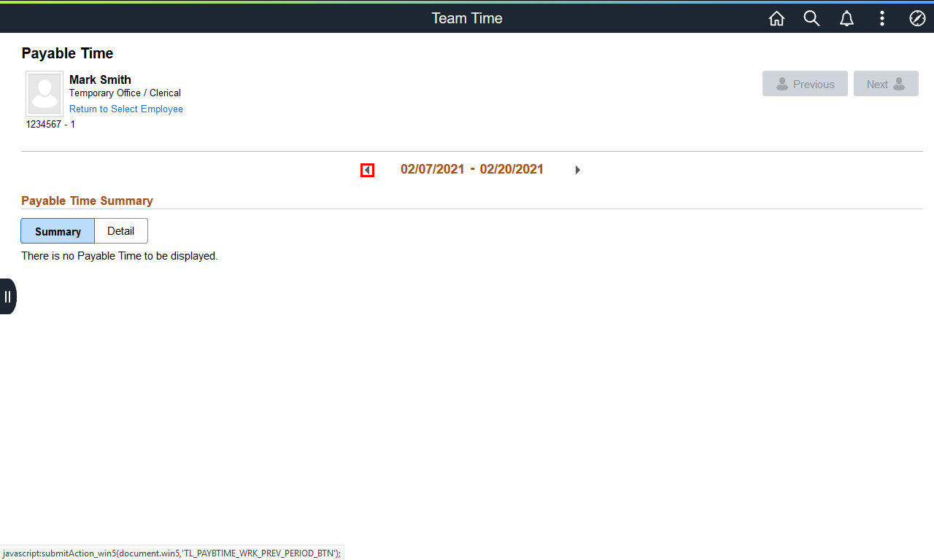The width and height of the screenshot is (934, 560).
Task: Open Notifications bell icon
Action: pyautogui.click(x=846, y=19)
